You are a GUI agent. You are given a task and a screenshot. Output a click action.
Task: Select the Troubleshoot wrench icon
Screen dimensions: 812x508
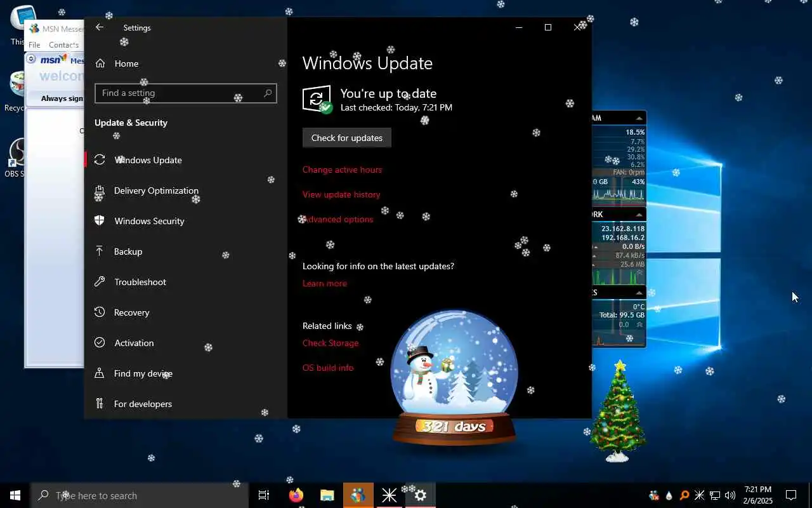100,282
